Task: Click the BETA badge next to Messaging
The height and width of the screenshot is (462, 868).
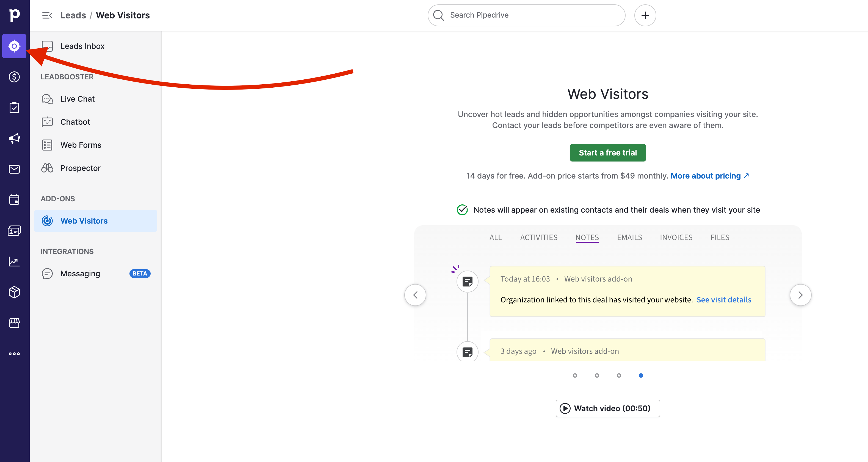Action: pyautogui.click(x=140, y=273)
